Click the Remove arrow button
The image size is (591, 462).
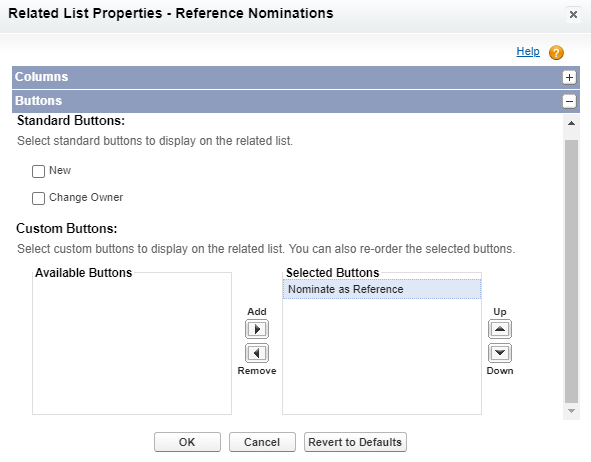pos(257,353)
